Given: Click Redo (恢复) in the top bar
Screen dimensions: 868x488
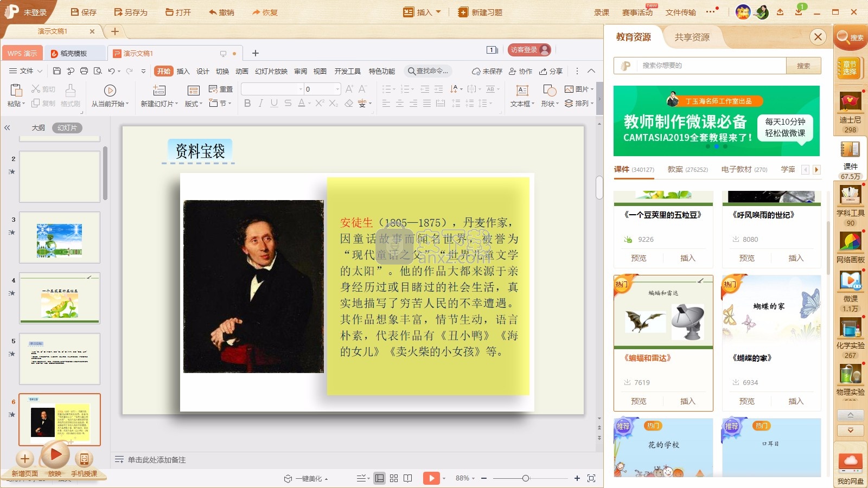Looking at the screenshot, I should pos(265,12).
